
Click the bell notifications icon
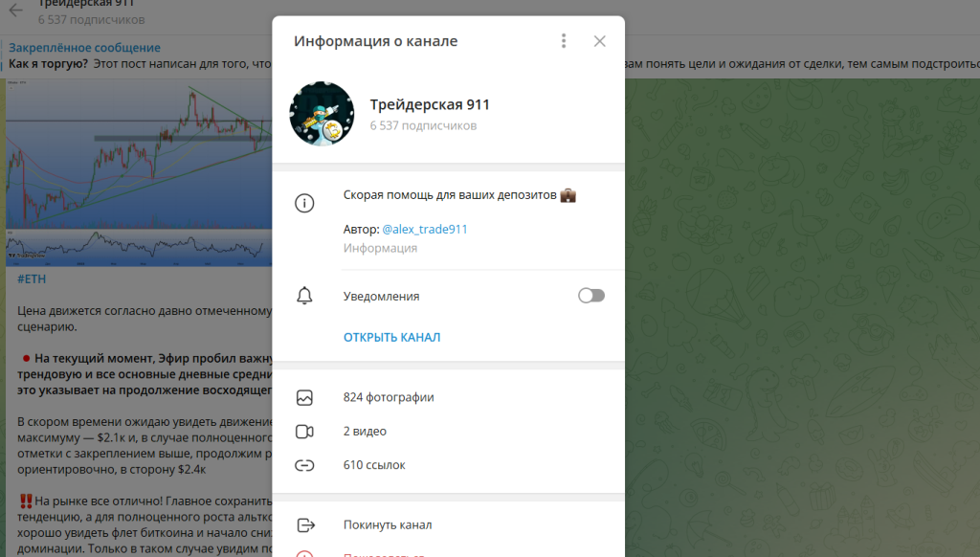tap(304, 296)
